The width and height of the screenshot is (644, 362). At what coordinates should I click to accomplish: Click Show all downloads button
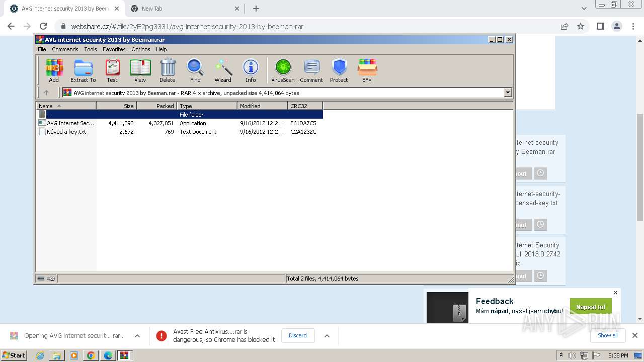tap(607, 335)
